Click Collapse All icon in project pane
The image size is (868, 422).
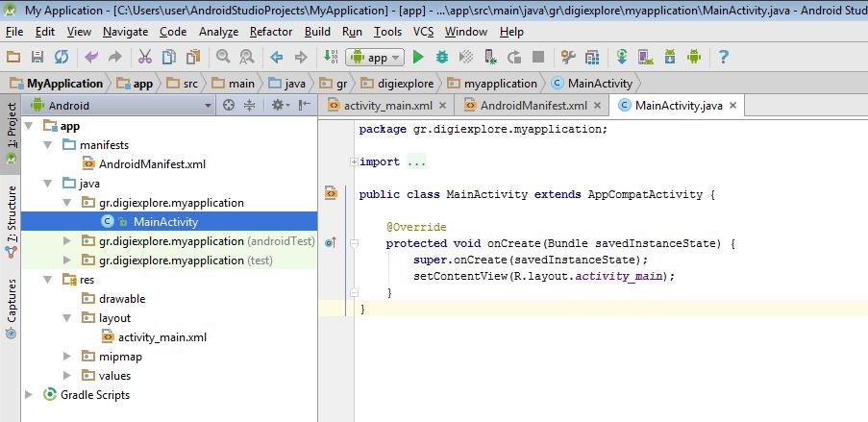tap(250, 105)
